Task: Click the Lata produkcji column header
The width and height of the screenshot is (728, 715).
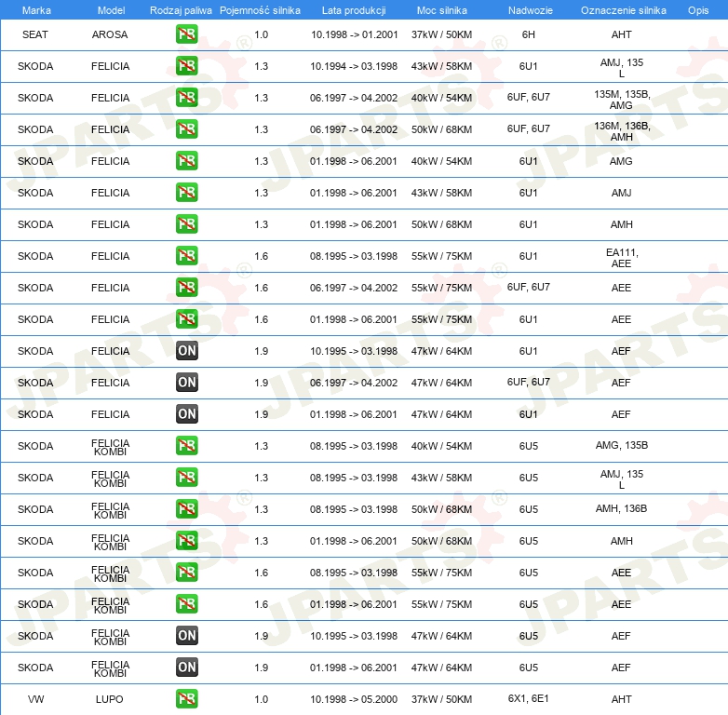Action: 354,10
